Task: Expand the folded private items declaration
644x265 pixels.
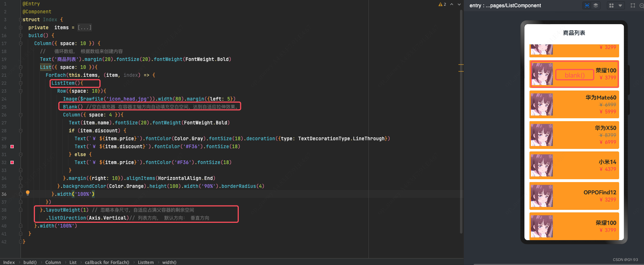Action: (x=21, y=27)
